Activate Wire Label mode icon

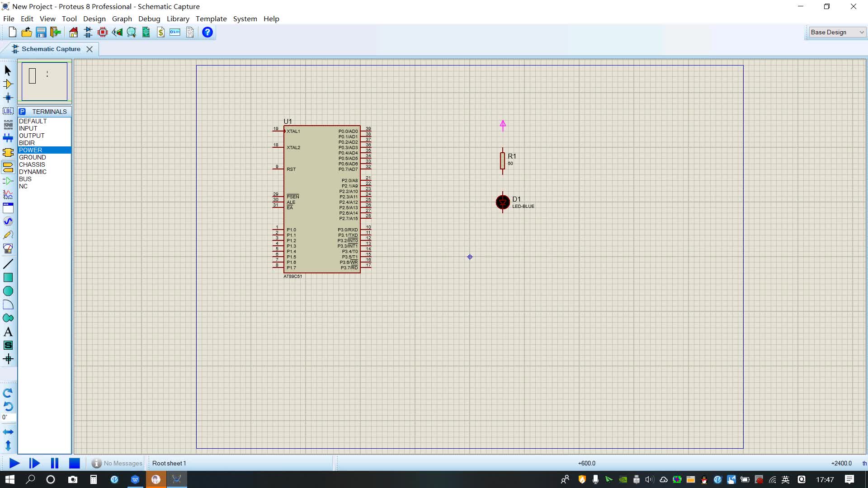tap(8, 111)
